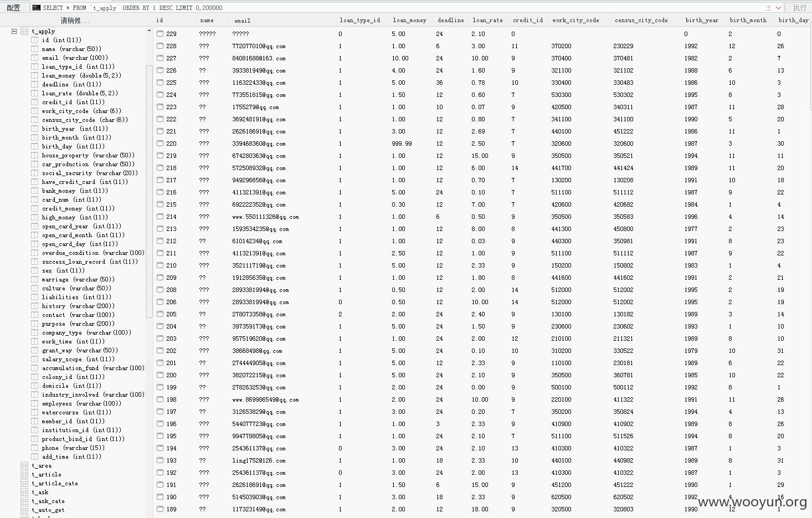The image size is (812, 518).
Task: Click the t_ask table icon
Action: coord(24,493)
